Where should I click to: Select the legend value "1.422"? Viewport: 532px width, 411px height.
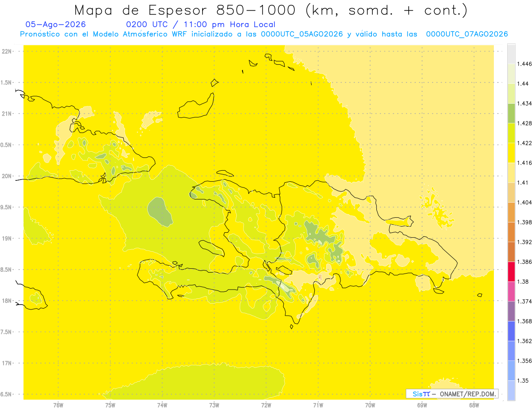[x=525, y=143]
